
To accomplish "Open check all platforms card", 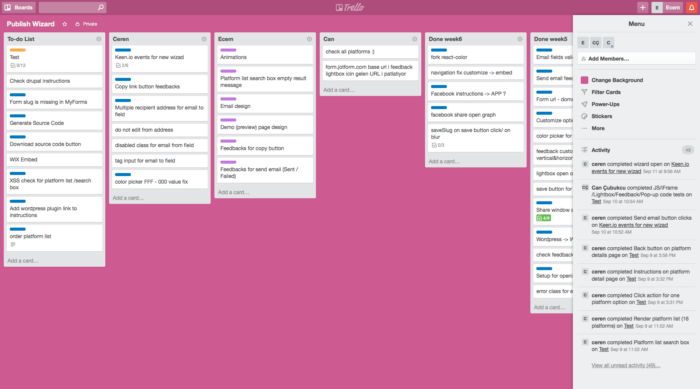I will [x=371, y=52].
